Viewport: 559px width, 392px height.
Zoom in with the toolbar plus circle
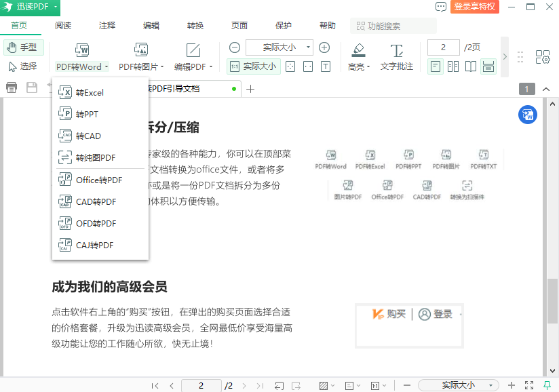click(x=324, y=47)
